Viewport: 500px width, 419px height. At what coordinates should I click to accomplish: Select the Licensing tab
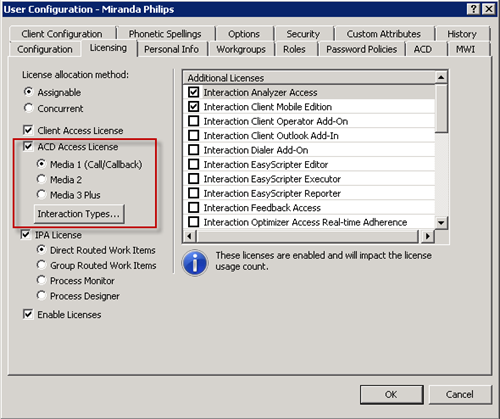pos(108,48)
